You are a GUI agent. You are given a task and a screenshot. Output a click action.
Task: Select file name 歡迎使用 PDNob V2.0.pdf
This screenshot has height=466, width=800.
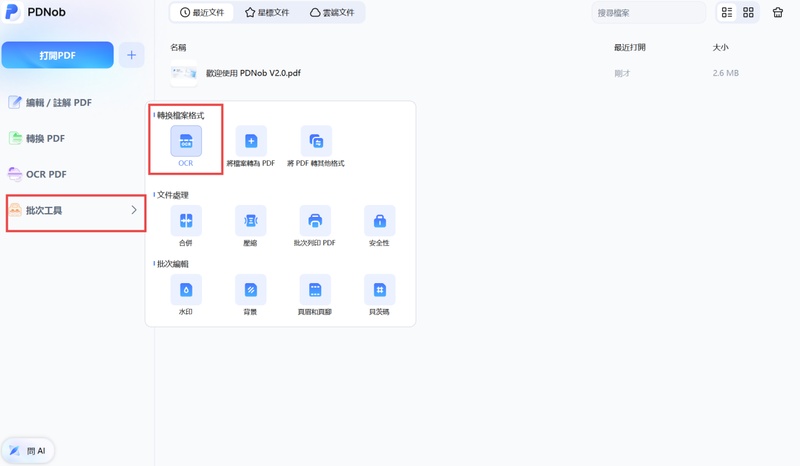click(253, 73)
